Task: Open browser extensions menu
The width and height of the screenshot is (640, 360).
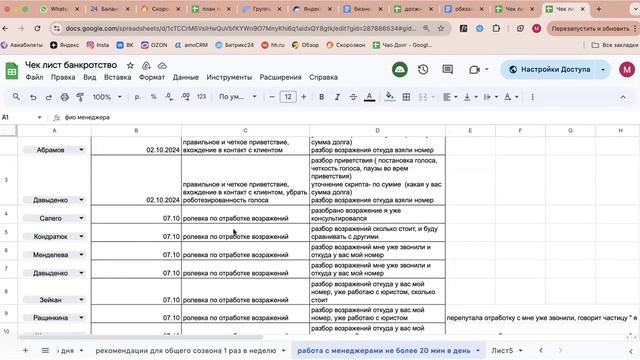Action: click(x=496, y=29)
